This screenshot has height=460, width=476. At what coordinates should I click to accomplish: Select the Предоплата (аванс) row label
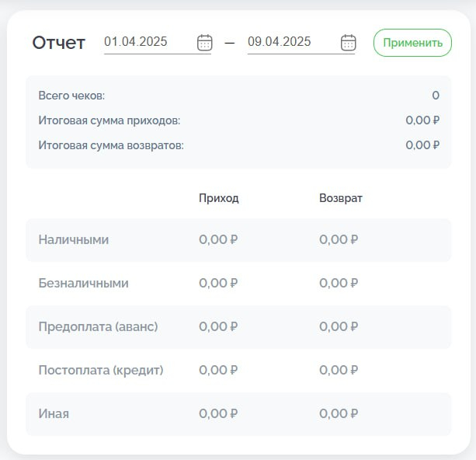tap(98, 327)
